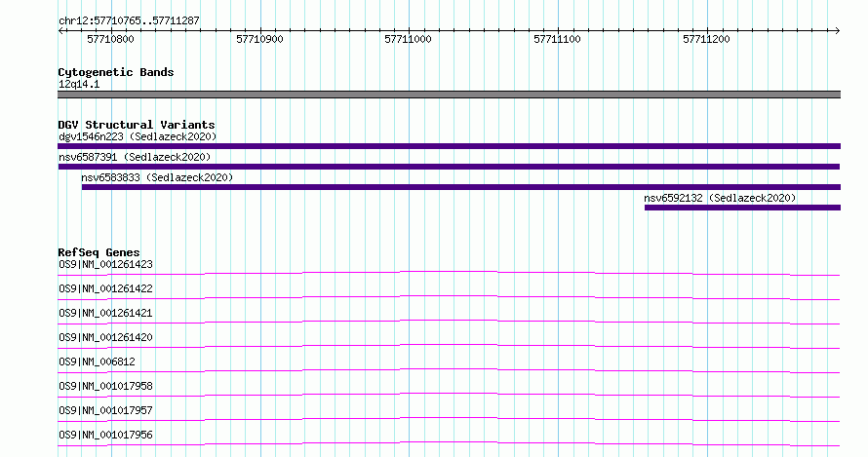
Task: Open variant nsv6592132 (Sedlazeck2020) label
Action: pos(720,198)
